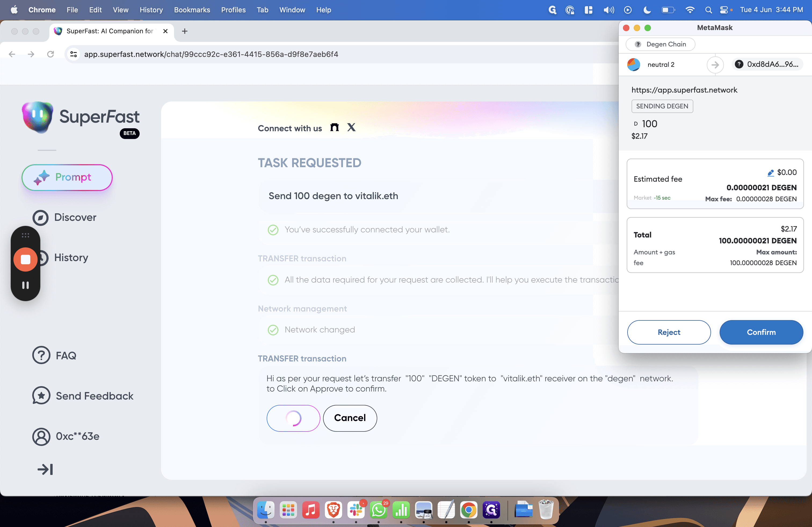Open the Farcaster arch icon link
This screenshot has width=812, height=527.
(334, 127)
